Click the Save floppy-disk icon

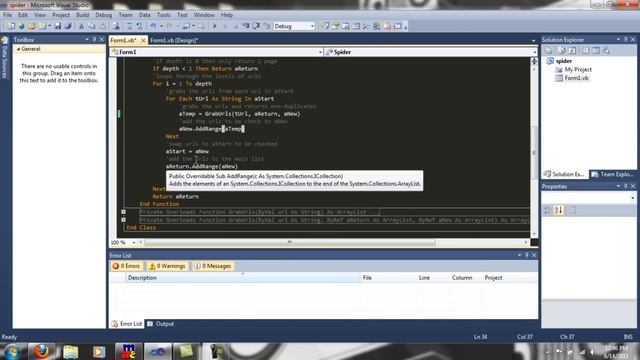tap(58, 26)
